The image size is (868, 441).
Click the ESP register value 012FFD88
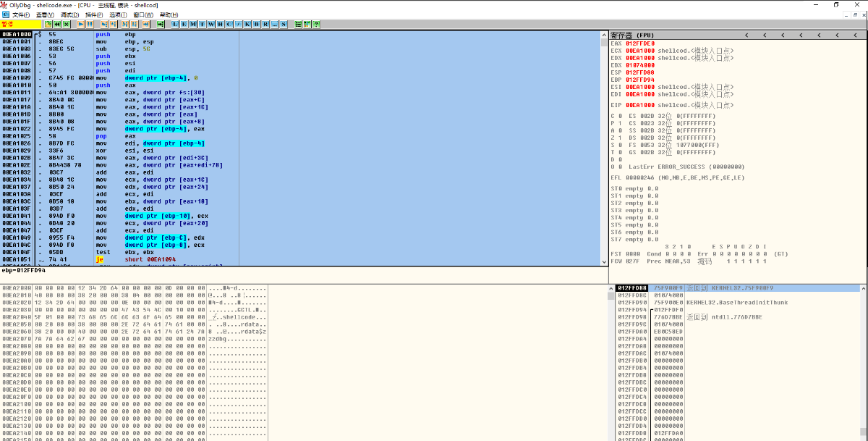click(640, 72)
